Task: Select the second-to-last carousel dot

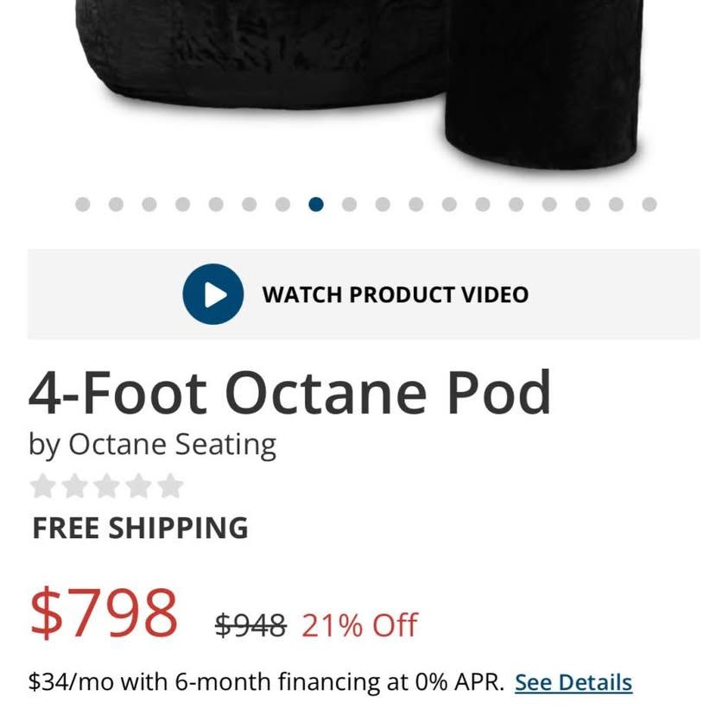Action: 616,205
